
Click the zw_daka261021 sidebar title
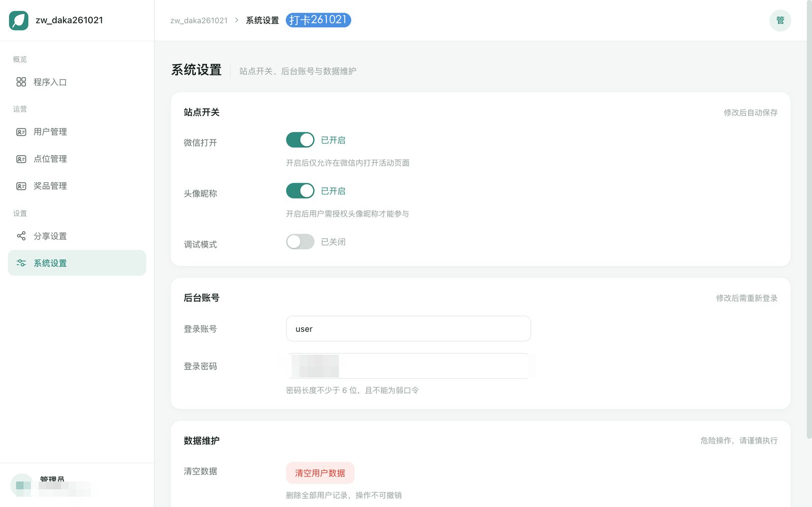pyautogui.click(x=69, y=20)
